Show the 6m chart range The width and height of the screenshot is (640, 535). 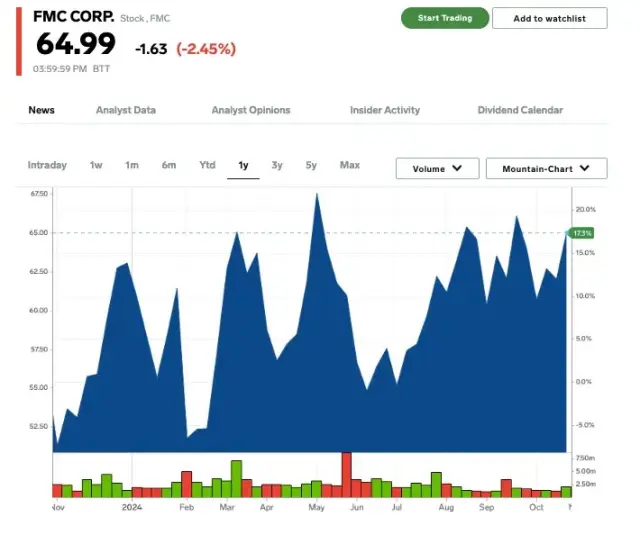[169, 165]
